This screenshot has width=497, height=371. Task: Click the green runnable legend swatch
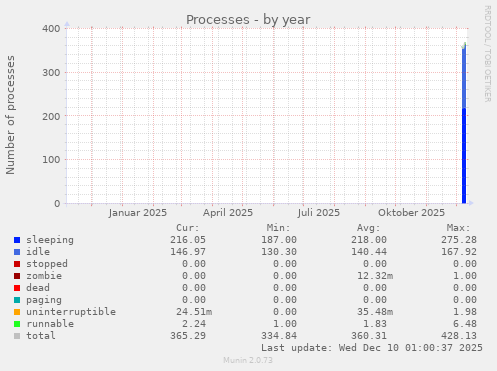click(x=17, y=324)
